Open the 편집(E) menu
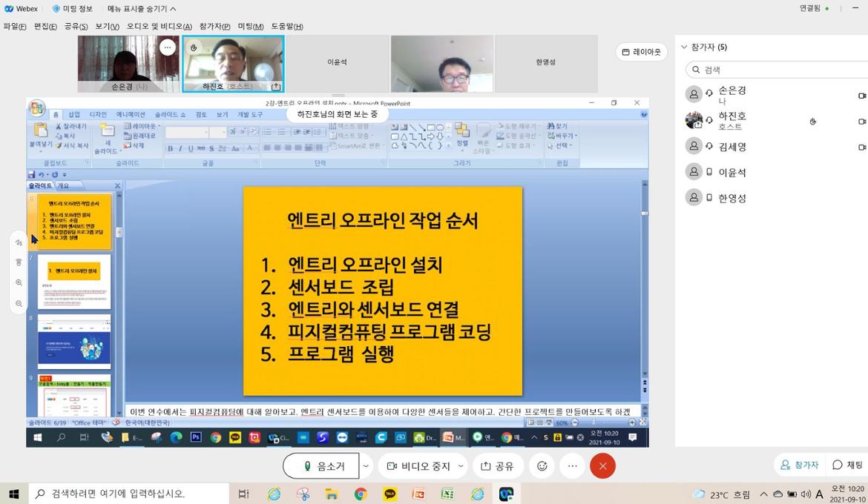Screen dimensions: 868x504 (x=45, y=26)
